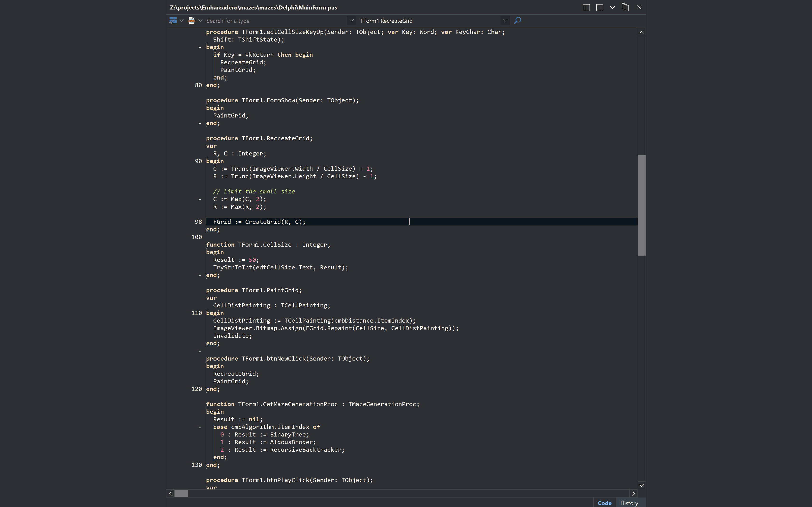Click the file sections document icon
Image resolution: width=812 pixels, height=507 pixels.
[192, 20]
